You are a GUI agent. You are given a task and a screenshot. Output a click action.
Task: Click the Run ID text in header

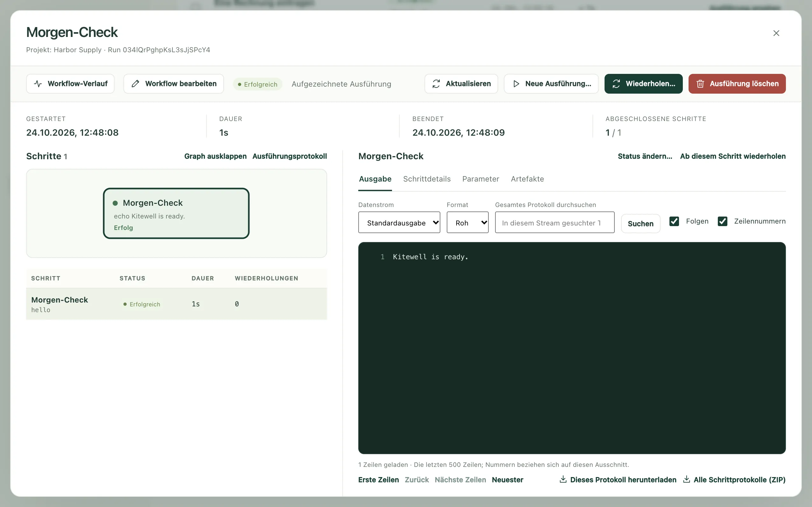coord(159,50)
